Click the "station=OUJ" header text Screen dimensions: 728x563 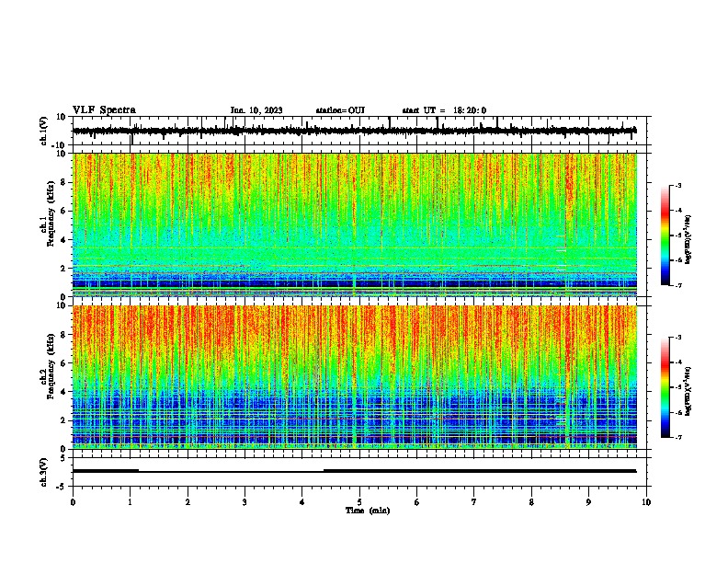pos(340,110)
